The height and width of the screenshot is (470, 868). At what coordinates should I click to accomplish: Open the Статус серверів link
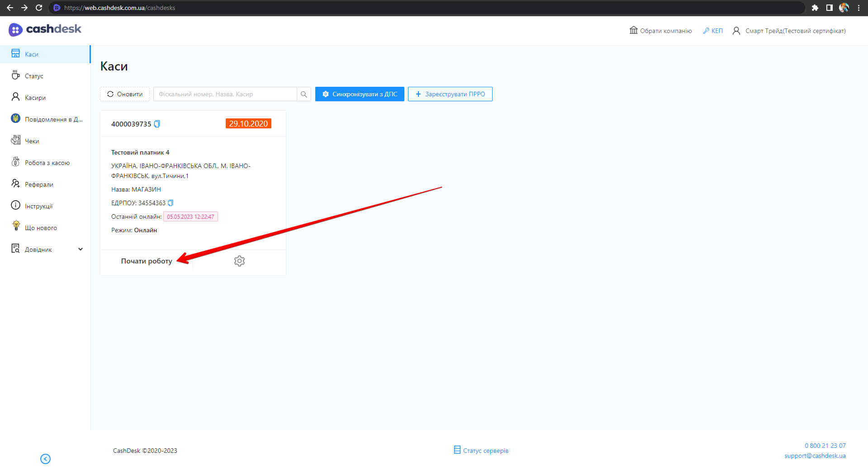click(x=481, y=451)
